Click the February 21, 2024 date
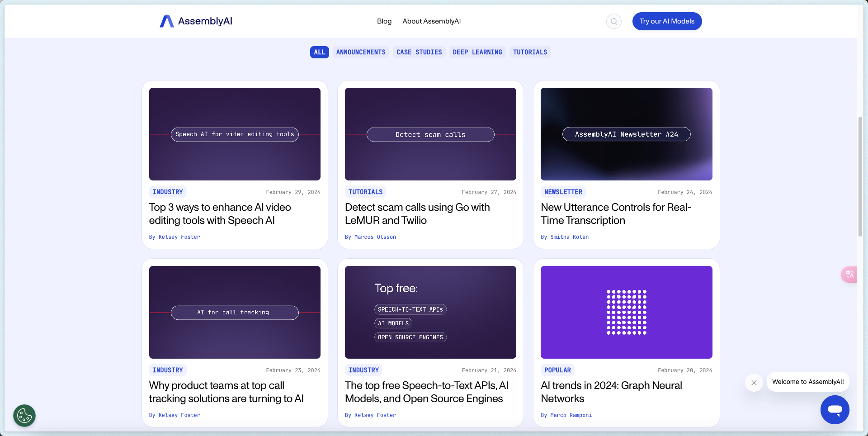This screenshot has height=436, width=868. 489,370
